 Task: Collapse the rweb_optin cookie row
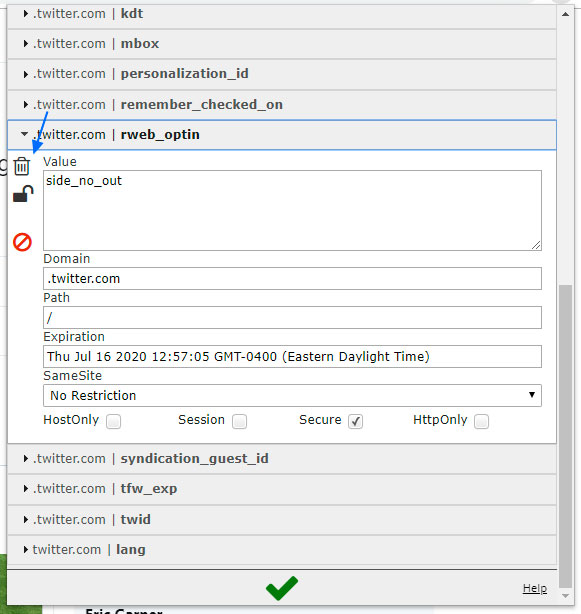click(x=282, y=135)
